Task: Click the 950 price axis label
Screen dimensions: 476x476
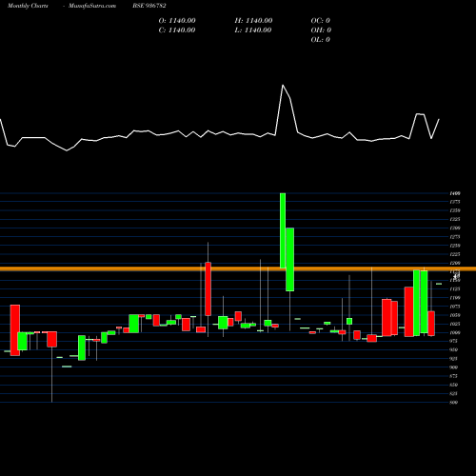Action: [454, 350]
